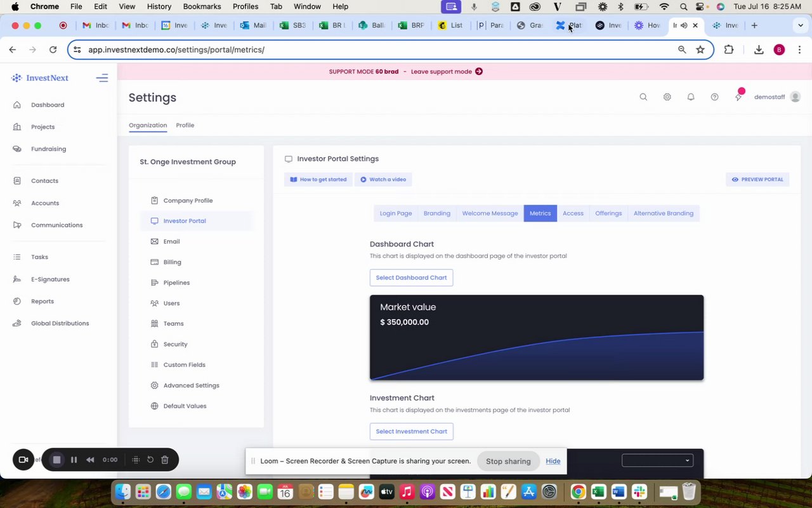The width and height of the screenshot is (812, 508).
Task: Select the Organization settings tab
Action: coord(148,125)
